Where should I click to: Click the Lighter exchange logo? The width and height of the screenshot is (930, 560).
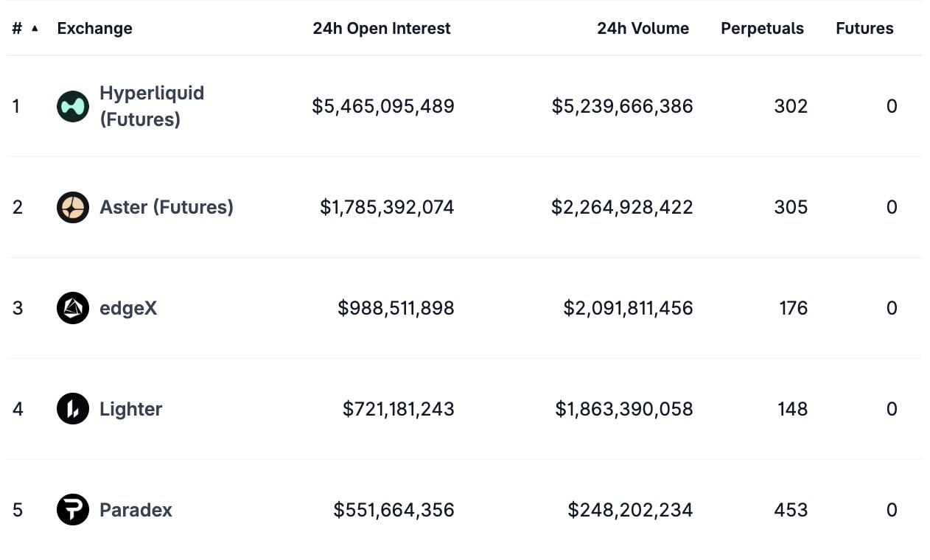click(x=72, y=409)
